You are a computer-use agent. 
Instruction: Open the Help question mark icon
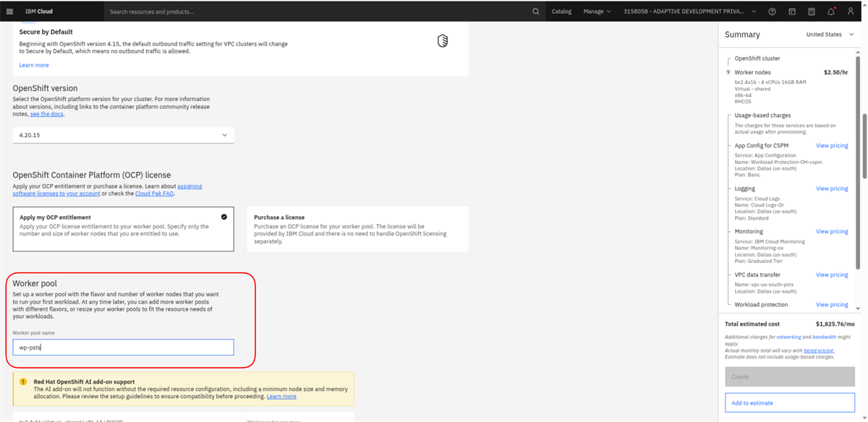click(x=773, y=12)
